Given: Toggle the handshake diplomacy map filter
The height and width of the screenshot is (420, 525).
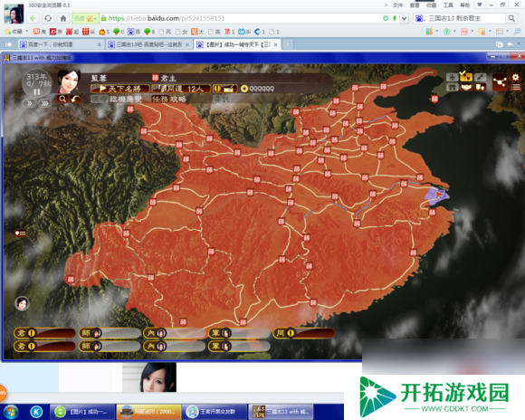Looking at the screenshot, I should 466,88.
